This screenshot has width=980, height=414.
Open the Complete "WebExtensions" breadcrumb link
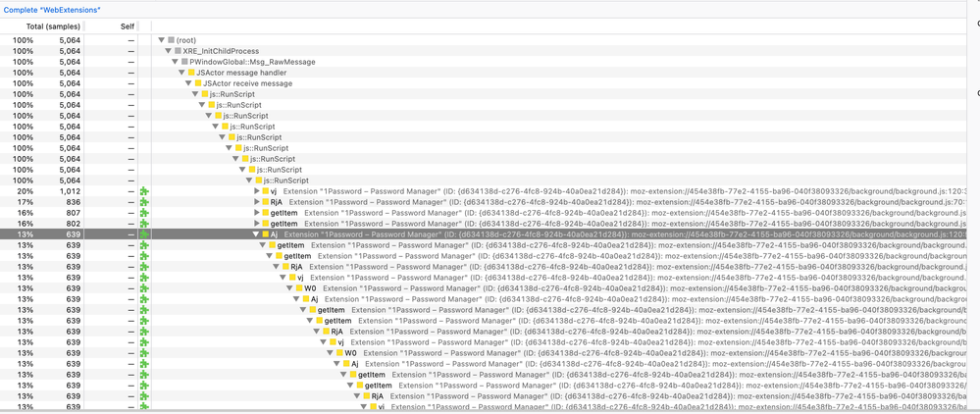[x=59, y=8]
